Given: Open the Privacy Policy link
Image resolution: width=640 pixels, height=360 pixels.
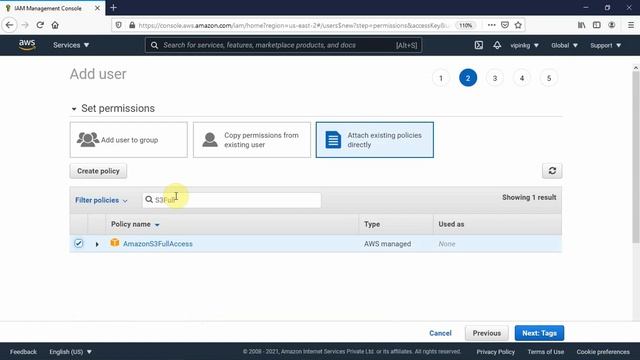Looking at the screenshot, I should click(496, 351).
